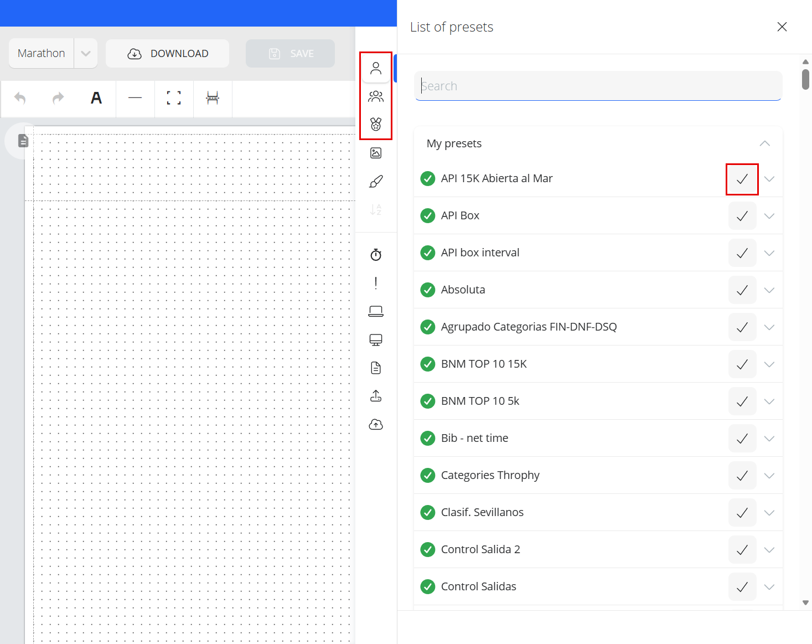Image resolution: width=812 pixels, height=644 pixels.
Task: Select the Control Salida 2 preset row
Action: [598, 549]
